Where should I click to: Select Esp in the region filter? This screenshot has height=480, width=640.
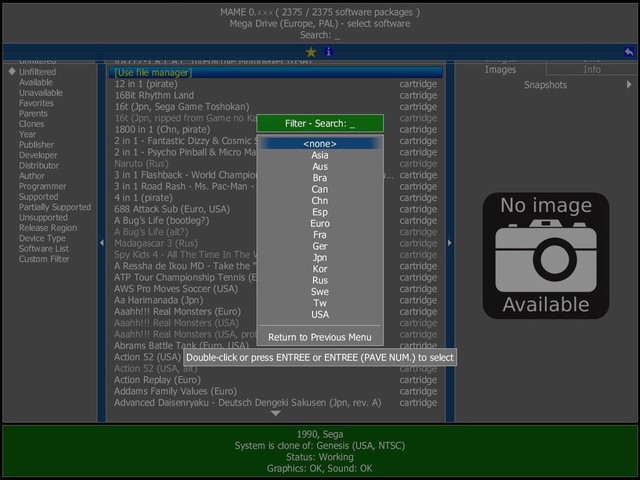[x=320, y=212]
